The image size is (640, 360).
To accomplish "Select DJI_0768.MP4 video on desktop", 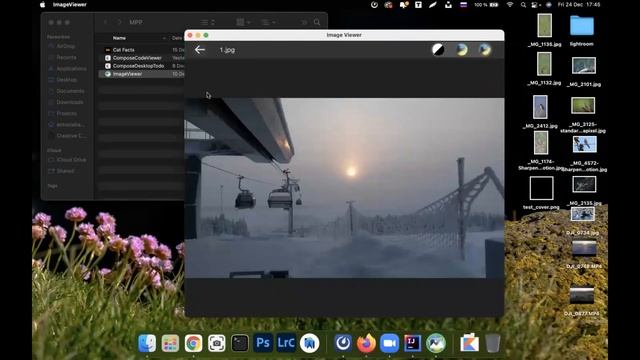I will click(x=584, y=254).
